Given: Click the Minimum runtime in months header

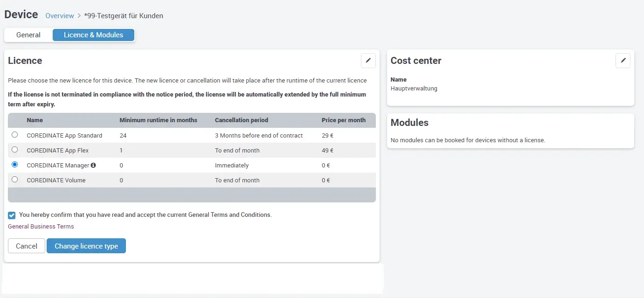Looking at the screenshot, I should [158, 120].
